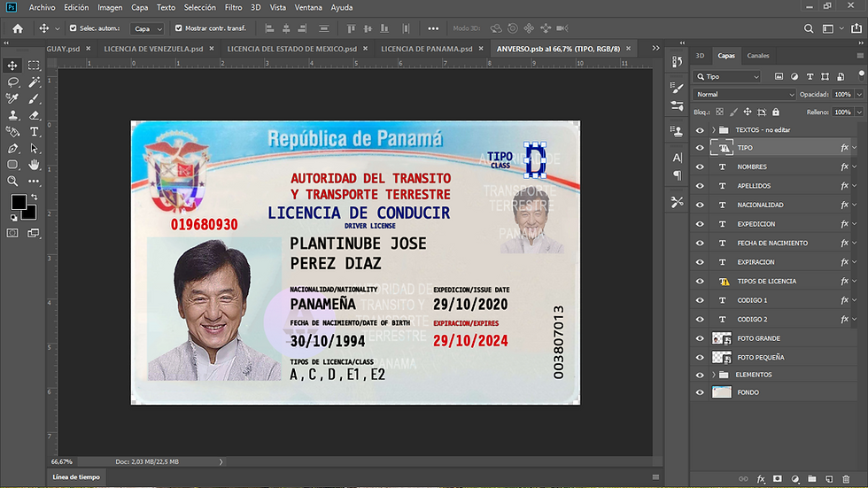Screen dimensions: 868x488
Task: Click the background color swatch
Action: pos(30,213)
